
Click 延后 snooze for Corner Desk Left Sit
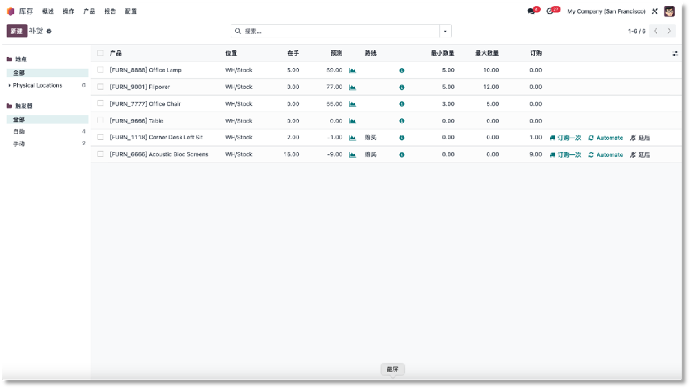tap(640, 138)
